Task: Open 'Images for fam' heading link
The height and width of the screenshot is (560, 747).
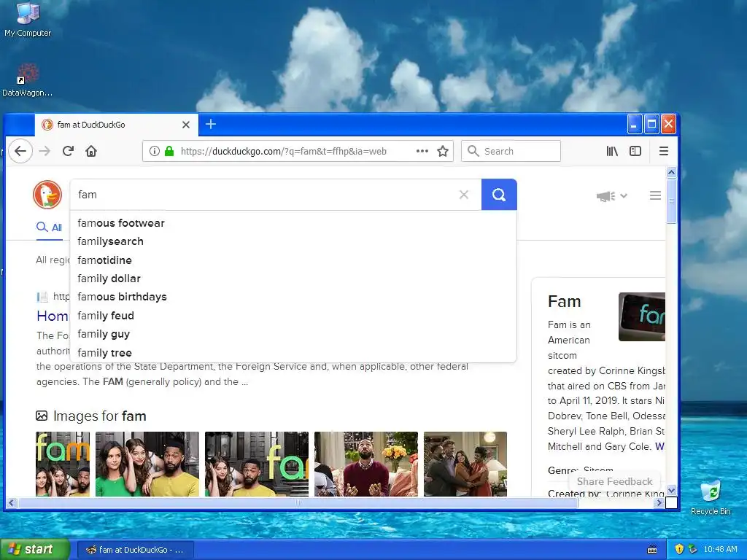Action: tap(99, 416)
